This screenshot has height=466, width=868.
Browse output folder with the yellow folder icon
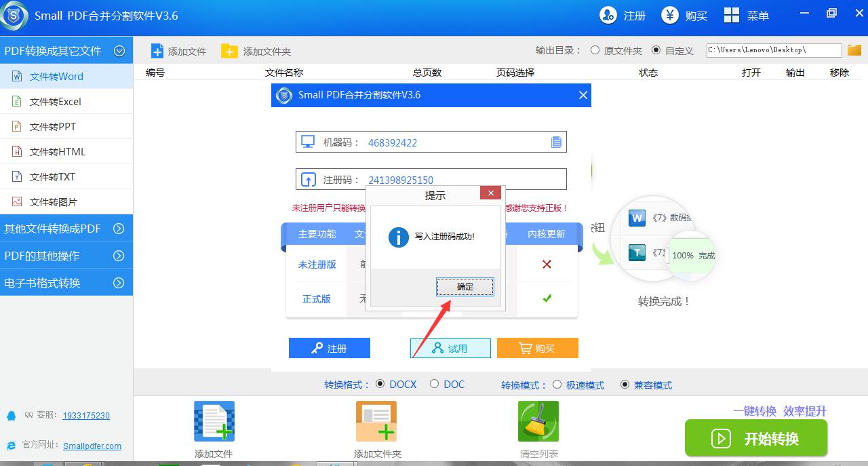(x=854, y=50)
